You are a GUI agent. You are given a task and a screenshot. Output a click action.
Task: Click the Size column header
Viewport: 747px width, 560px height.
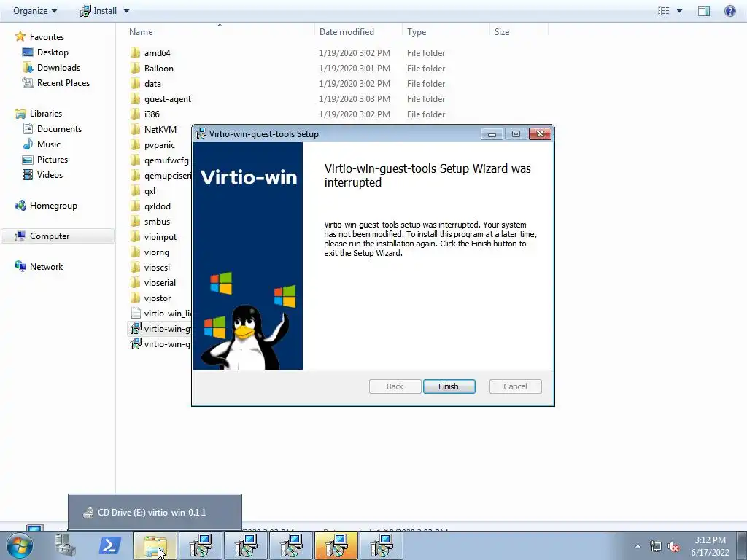pos(502,32)
